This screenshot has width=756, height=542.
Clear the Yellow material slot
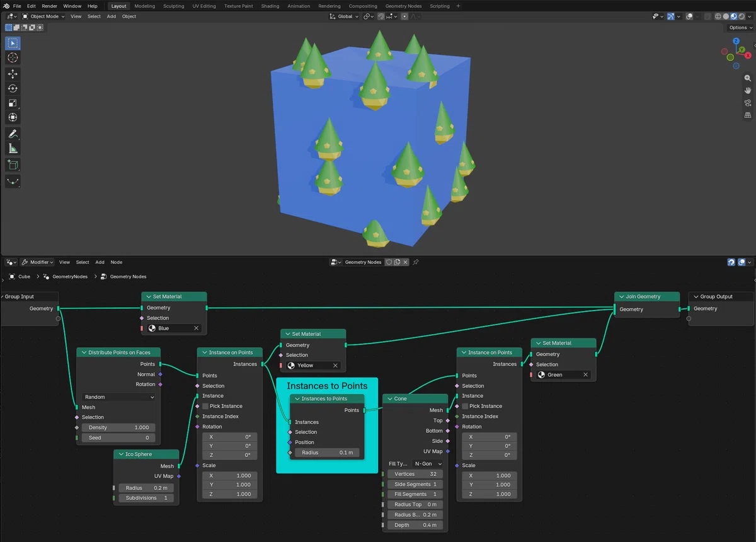tap(335, 366)
